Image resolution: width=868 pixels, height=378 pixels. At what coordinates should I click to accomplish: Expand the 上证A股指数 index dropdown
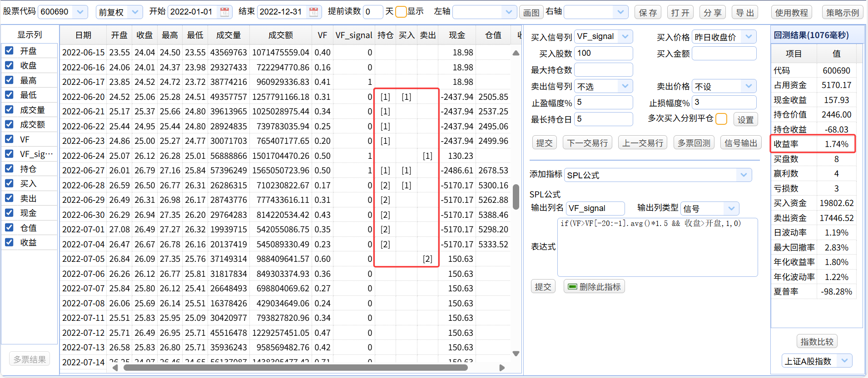tap(844, 361)
